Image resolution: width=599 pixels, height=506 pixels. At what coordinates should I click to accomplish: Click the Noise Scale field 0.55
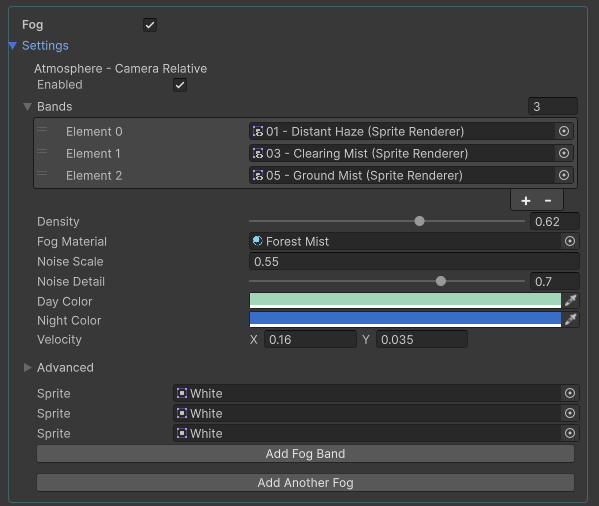pos(414,262)
